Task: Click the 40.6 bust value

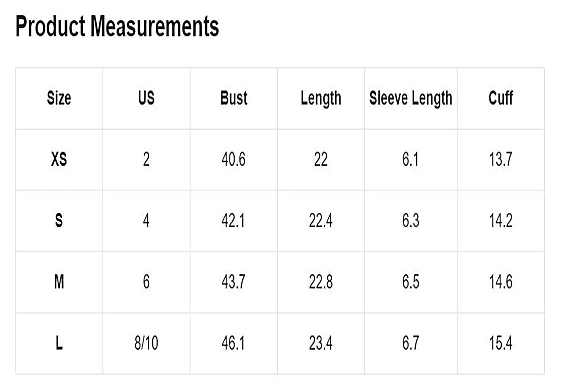Action: coord(234,160)
